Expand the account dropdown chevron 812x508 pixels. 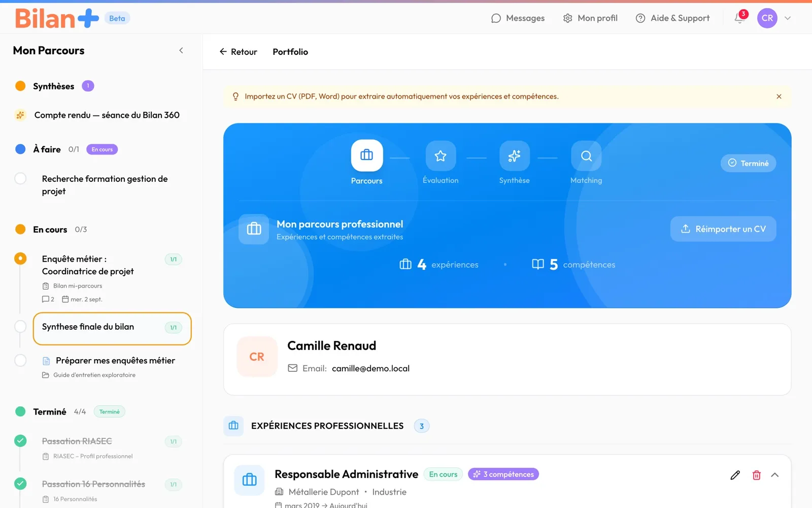coord(788,18)
